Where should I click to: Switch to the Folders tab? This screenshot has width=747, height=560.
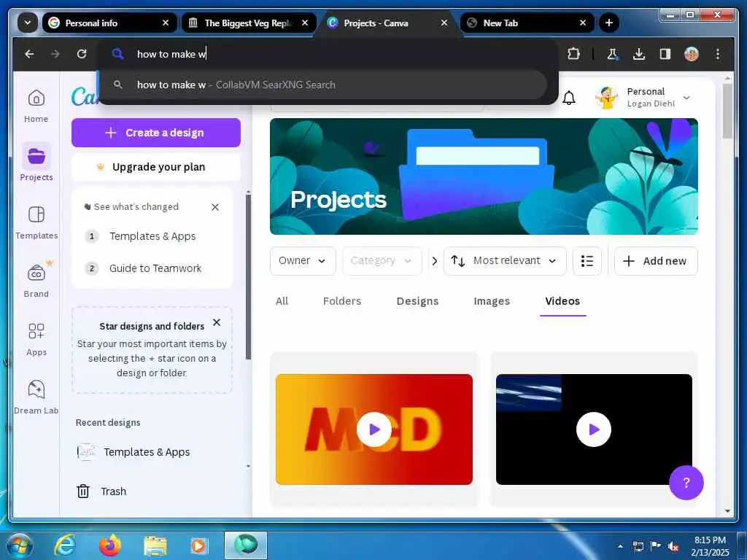(x=342, y=301)
